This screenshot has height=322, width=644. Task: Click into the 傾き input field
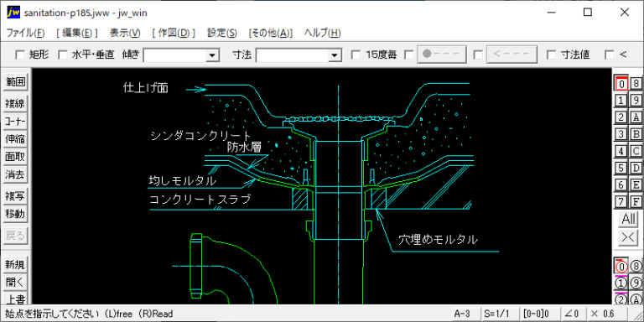click(x=175, y=55)
